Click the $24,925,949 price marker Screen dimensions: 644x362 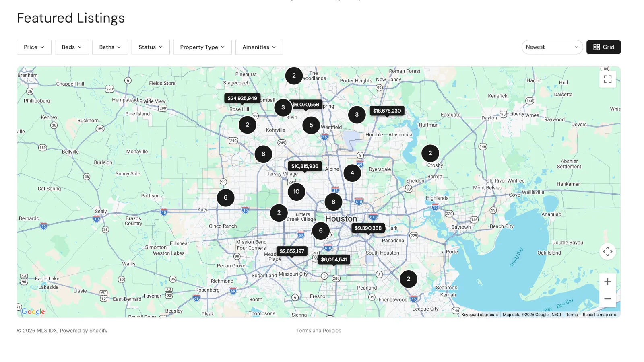242,98
